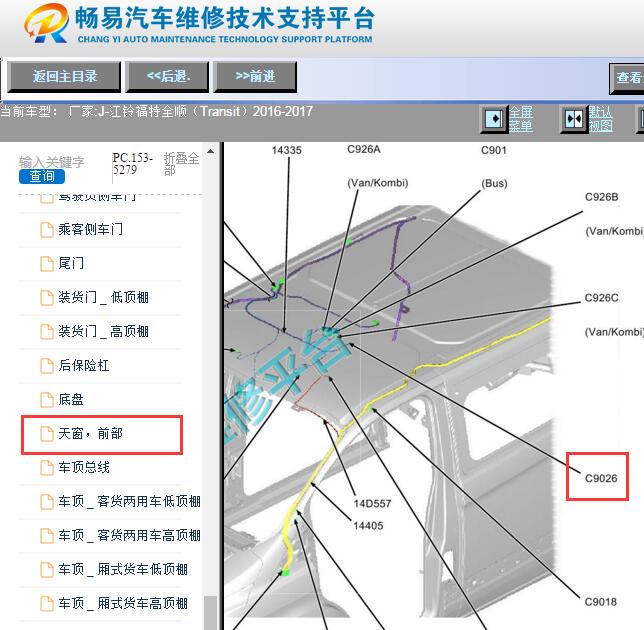Click the page icon beside 装货门_高顶棚
The width and height of the screenshot is (644, 630).
click(x=46, y=332)
